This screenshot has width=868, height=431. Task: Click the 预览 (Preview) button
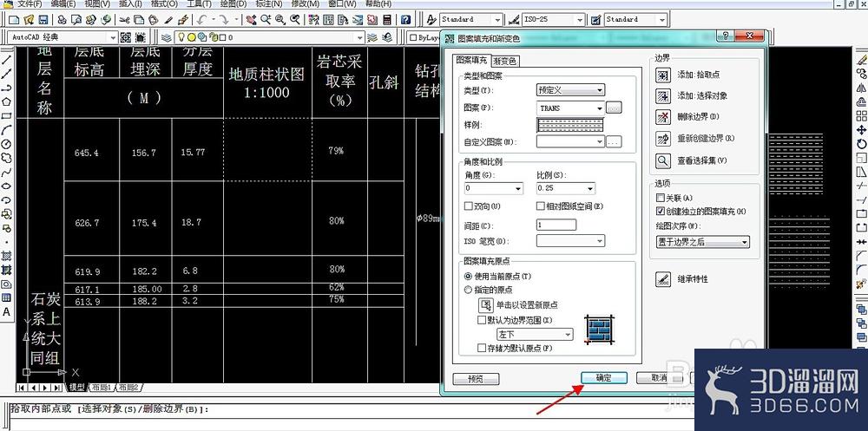pos(476,379)
